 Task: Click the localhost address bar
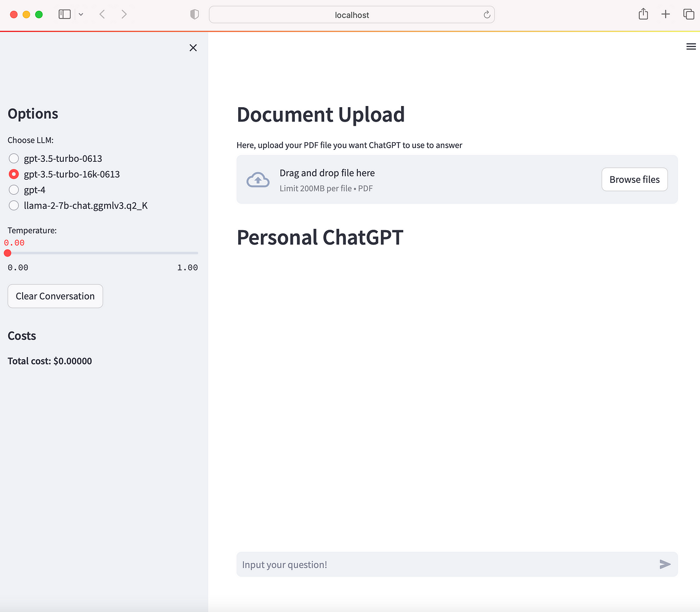(352, 15)
